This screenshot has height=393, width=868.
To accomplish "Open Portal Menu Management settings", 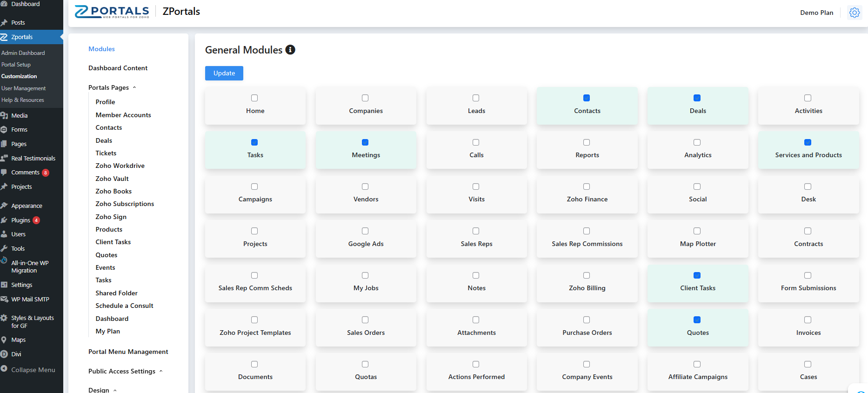I will click(x=128, y=352).
